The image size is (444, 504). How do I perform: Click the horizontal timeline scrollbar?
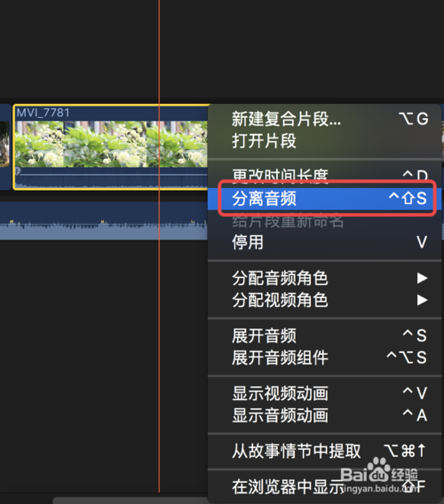[131, 500]
